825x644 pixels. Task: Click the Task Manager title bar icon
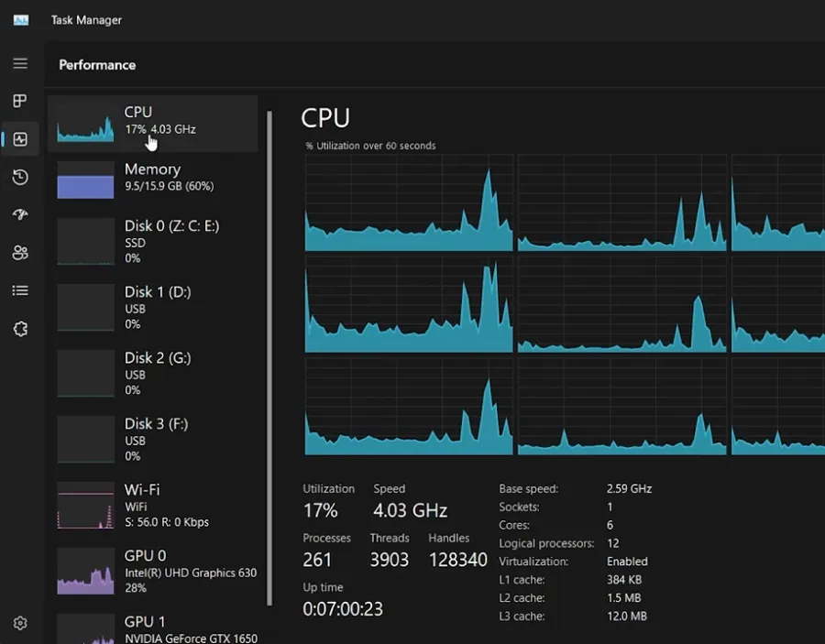[x=21, y=20]
